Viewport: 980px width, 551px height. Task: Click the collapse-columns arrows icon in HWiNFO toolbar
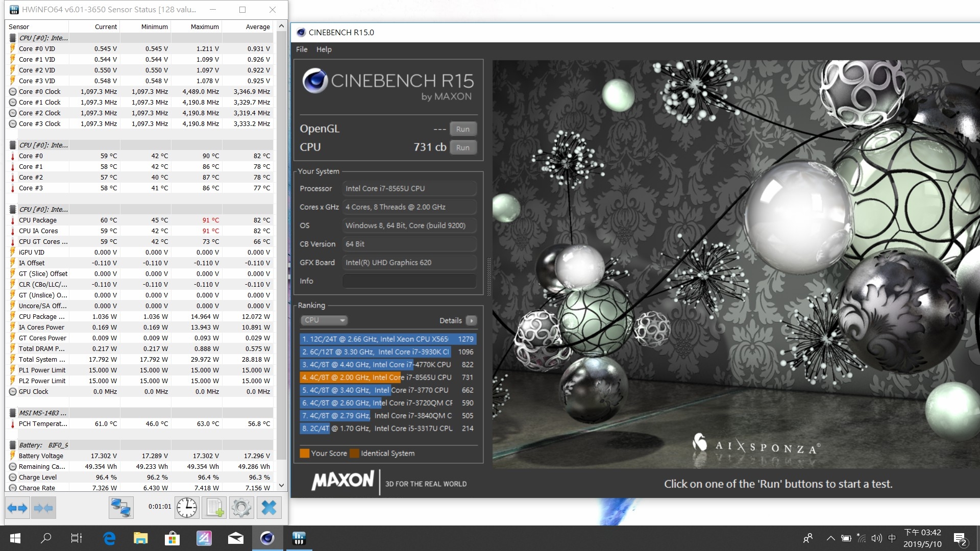[x=43, y=508]
